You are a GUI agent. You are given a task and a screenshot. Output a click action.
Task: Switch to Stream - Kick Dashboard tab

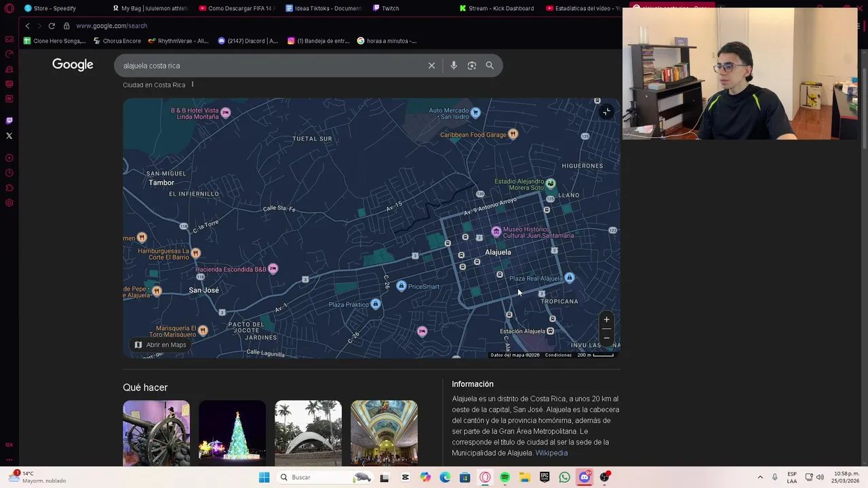pos(498,8)
